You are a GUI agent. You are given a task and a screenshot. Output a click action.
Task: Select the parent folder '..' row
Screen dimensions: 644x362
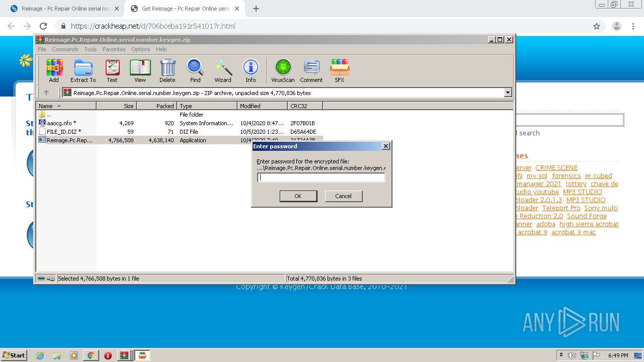tap(179, 115)
